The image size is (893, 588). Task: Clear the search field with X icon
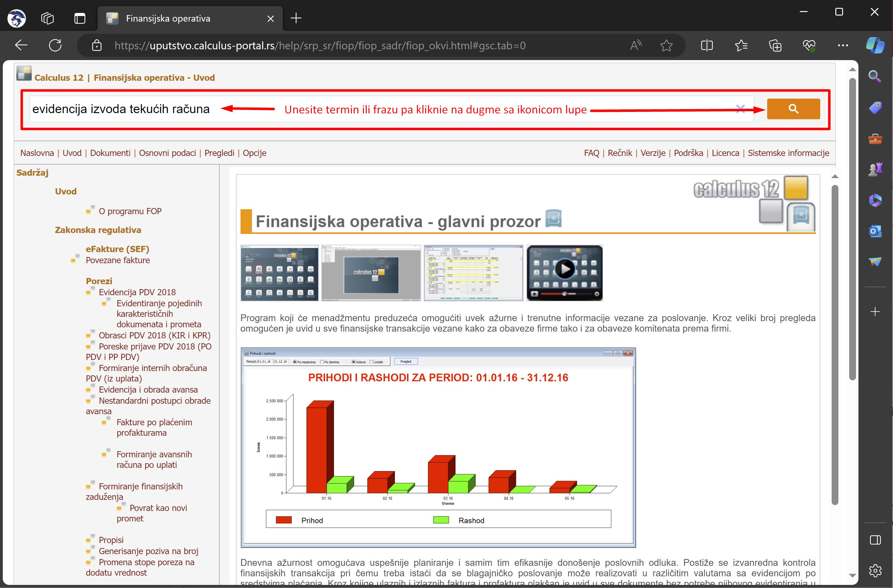(x=740, y=109)
